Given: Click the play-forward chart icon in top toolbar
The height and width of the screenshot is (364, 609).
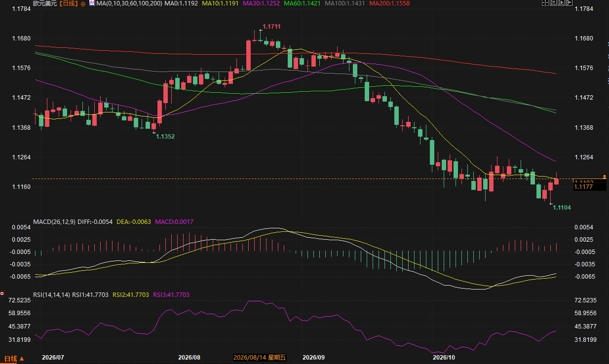Looking at the screenshot, I should pos(561,3).
